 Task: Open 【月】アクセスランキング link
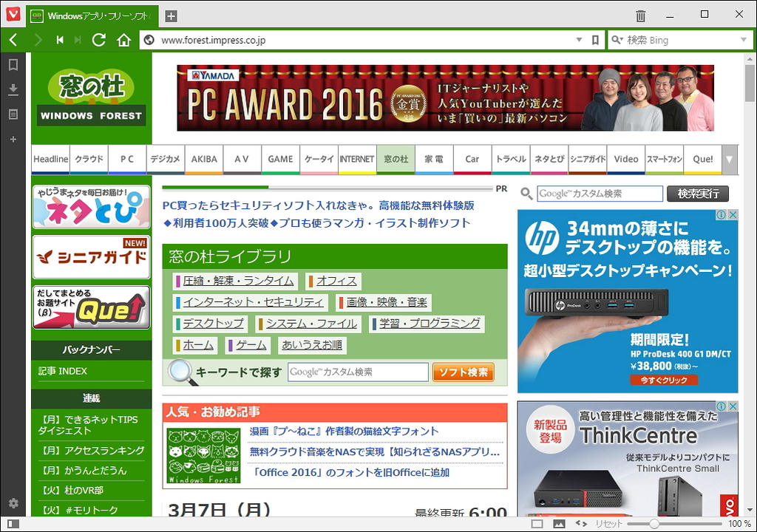pos(92,451)
